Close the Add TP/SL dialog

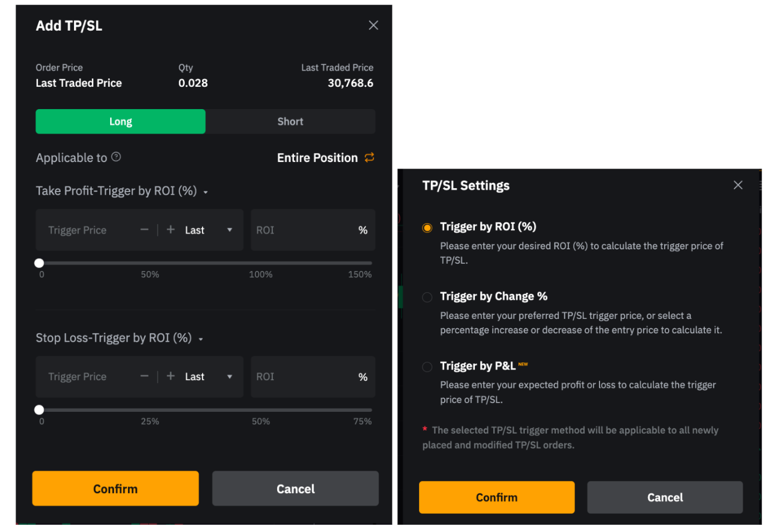click(x=373, y=26)
